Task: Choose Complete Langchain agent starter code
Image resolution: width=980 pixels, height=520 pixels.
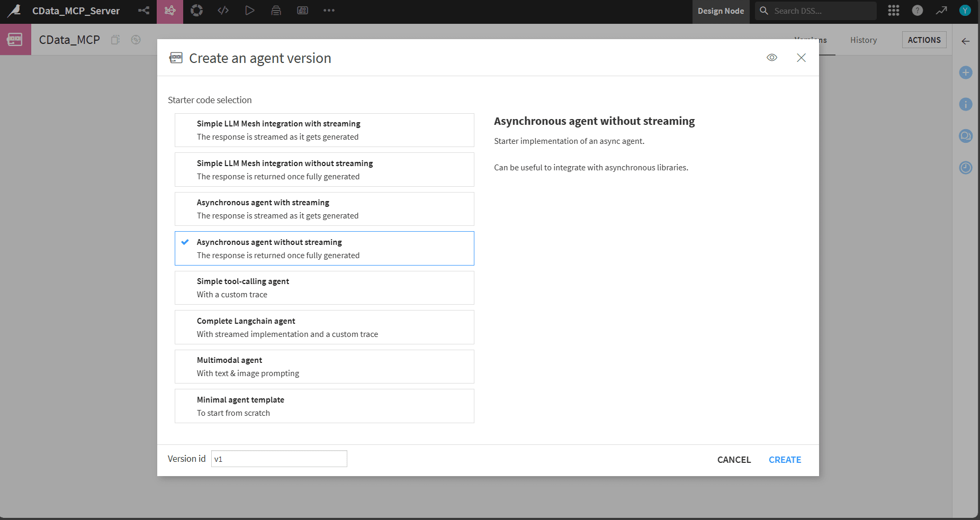Action: (x=324, y=327)
